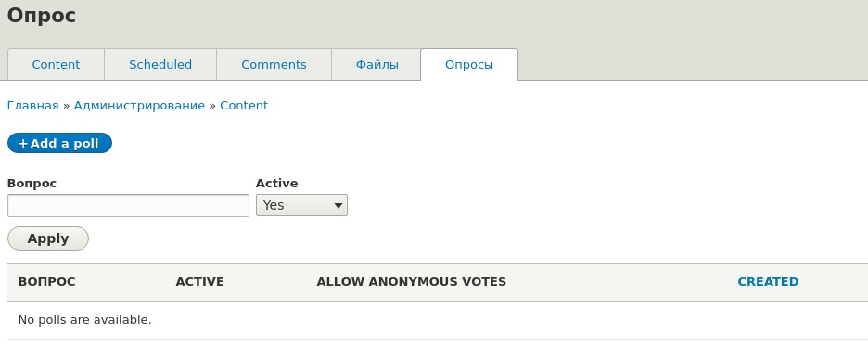This screenshot has width=868, height=360.
Task: Focus the Вопрос text input field
Action: pyautogui.click(x=128, y=205)
